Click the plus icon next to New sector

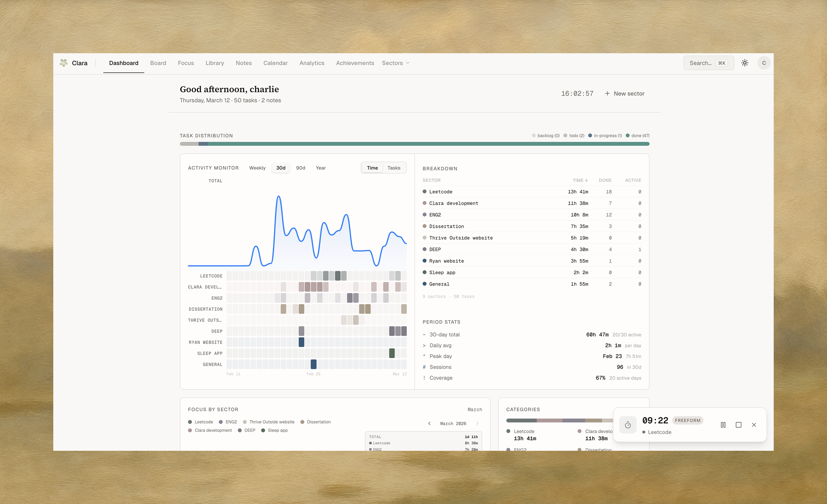click(x=607, y=93)
